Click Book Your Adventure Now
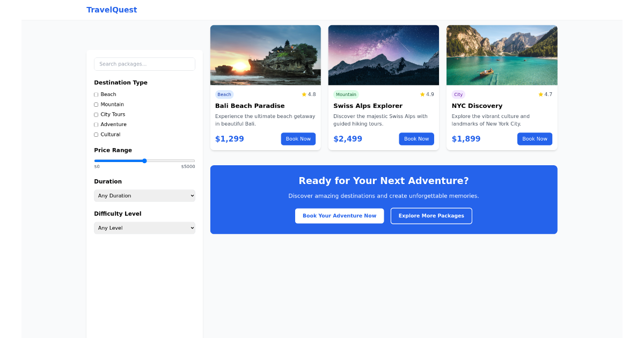The width and height of the screenshot is (644, 338). [x=339, y=216]
